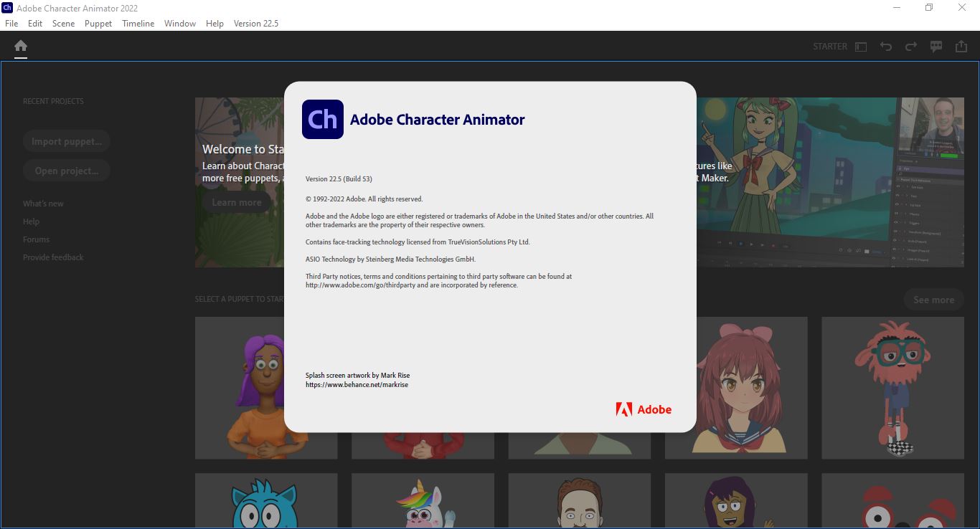Viewport: 980px width, 529px height.
Task: Open the Scene menu
Action: point(63,24)
